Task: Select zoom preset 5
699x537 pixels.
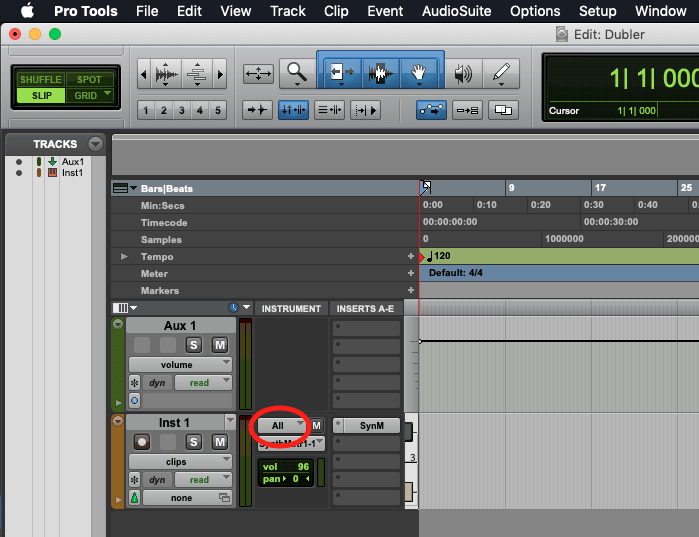Action: [218, 110]
